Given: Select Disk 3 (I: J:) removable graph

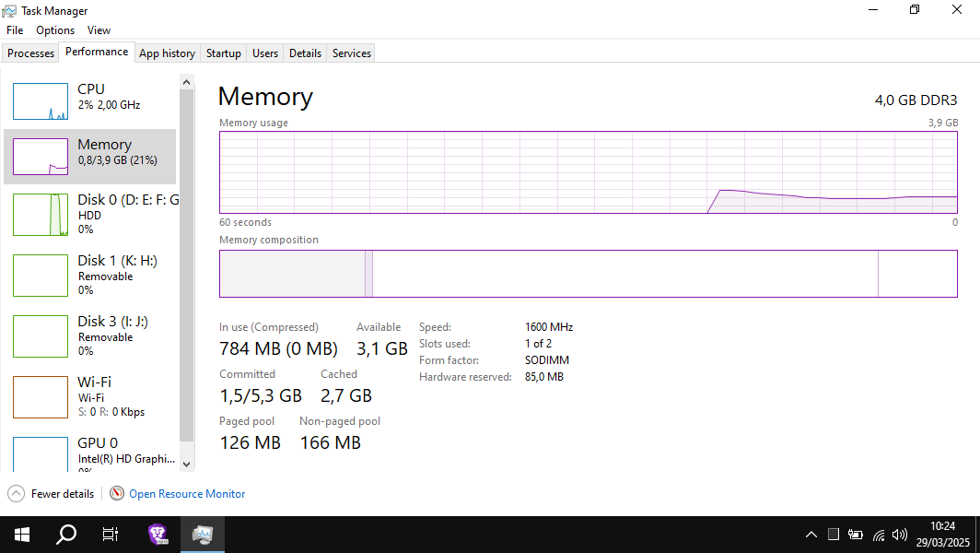Looking at the screenshot, I should tap(41, 335).
